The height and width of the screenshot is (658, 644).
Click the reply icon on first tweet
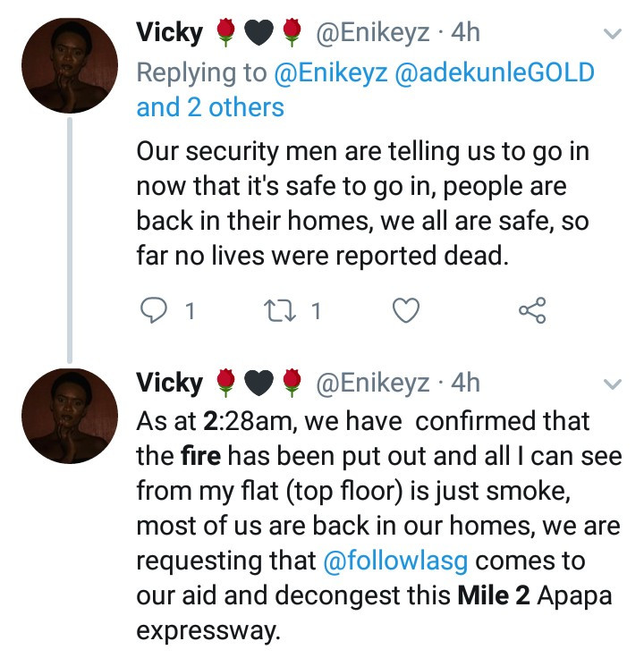pos(156,309)
